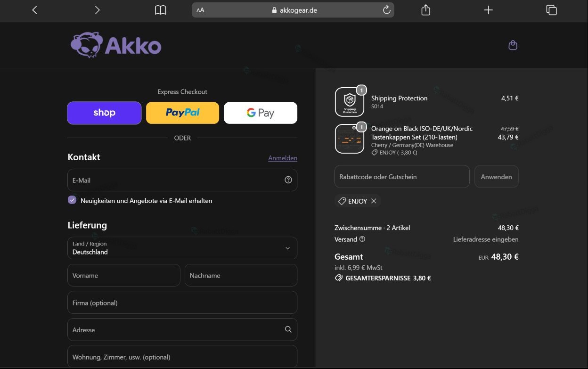Focus the Adresse field
This screenshot has width=588, height=369.
pos(182,329)
